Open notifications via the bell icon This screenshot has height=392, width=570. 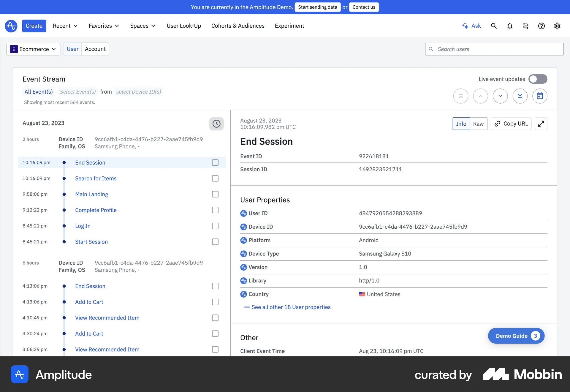[510, 26]
